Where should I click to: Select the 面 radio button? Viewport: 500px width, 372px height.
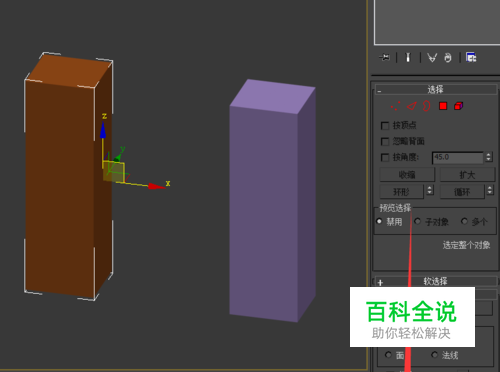(388, 355)
